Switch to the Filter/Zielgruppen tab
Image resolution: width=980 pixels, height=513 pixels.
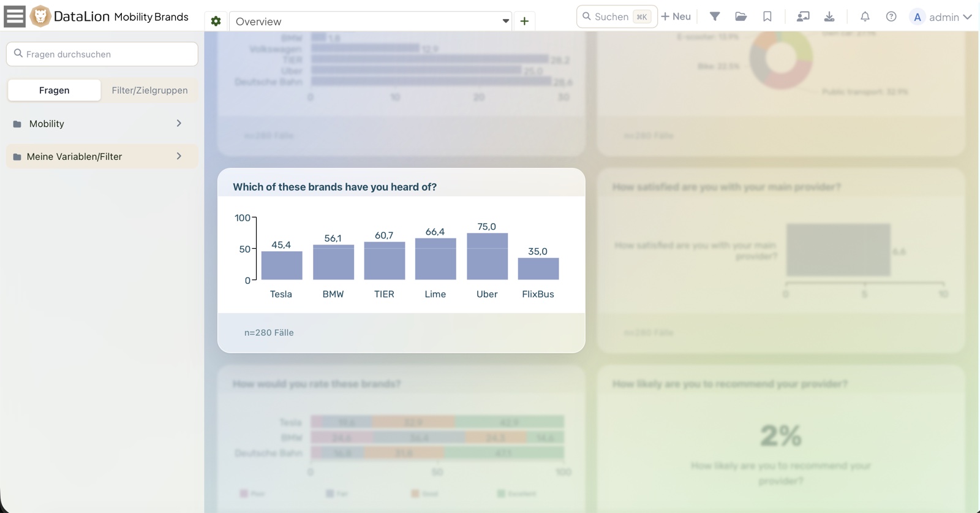(x=149, y=90)
